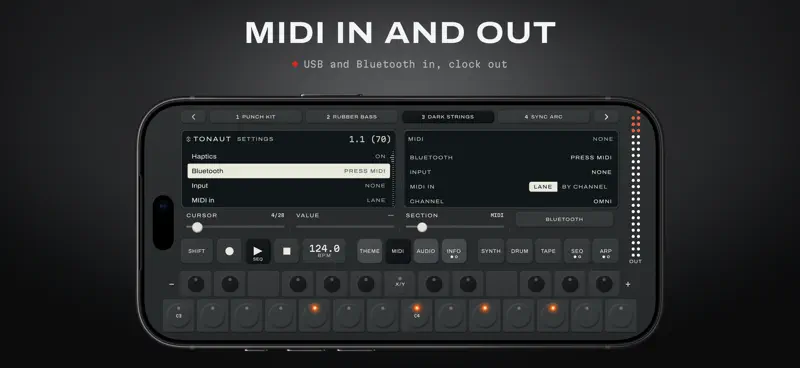Image resolution: width=800 pixels, height=368 pixels.
Task: Switch to the TAPE mode
Action: pos(548,251)
